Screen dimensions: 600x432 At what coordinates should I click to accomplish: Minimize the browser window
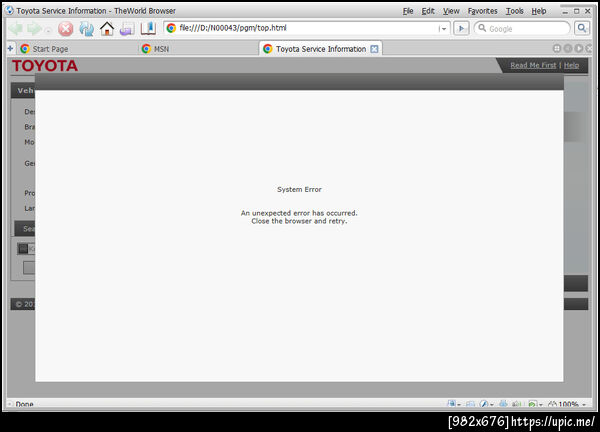coord(565,11)
